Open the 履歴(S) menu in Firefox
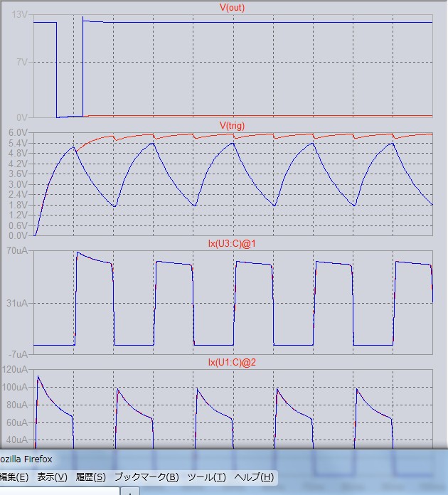 (90, 477)
